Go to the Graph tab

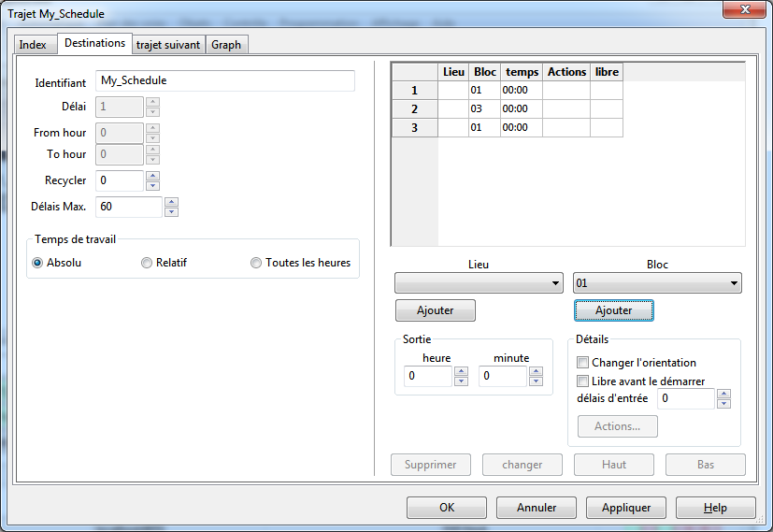226,45
